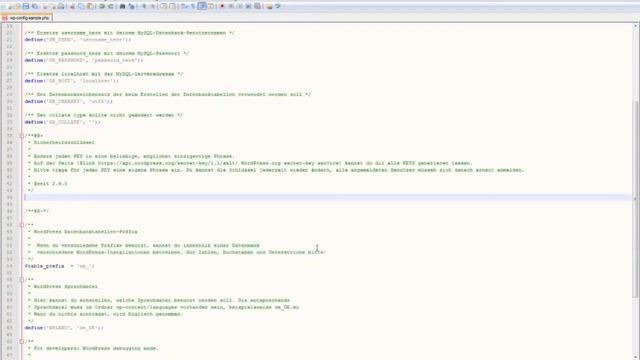Print the document using the Print icon
This screenshot has height=360, width=640.
coord(61,6)
